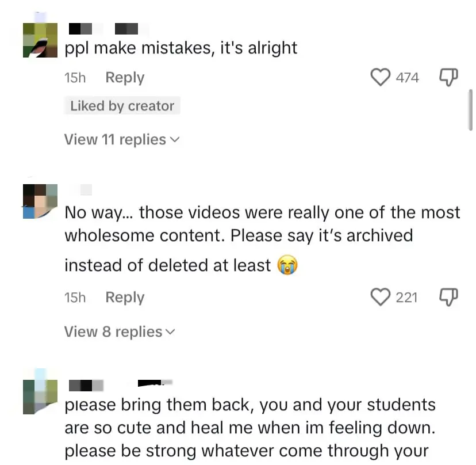
Task: Click the comments scrollbar thumb on the right
Action: (x=471, y=110)
